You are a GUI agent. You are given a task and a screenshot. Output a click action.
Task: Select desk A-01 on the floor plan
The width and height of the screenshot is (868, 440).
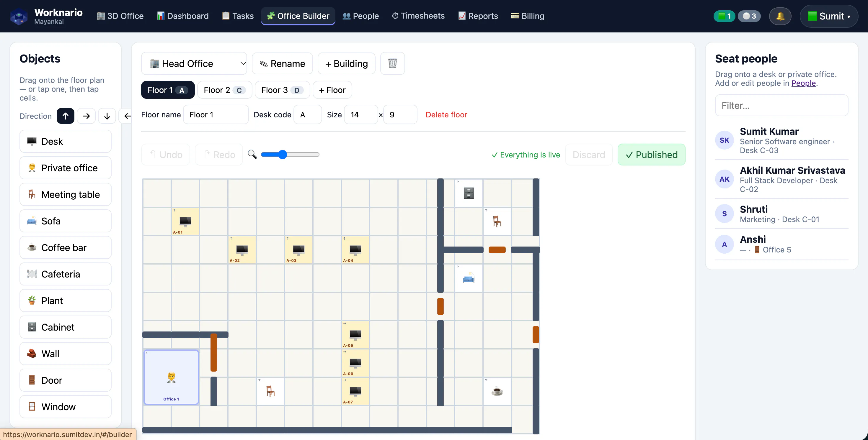tap(185, 221)
